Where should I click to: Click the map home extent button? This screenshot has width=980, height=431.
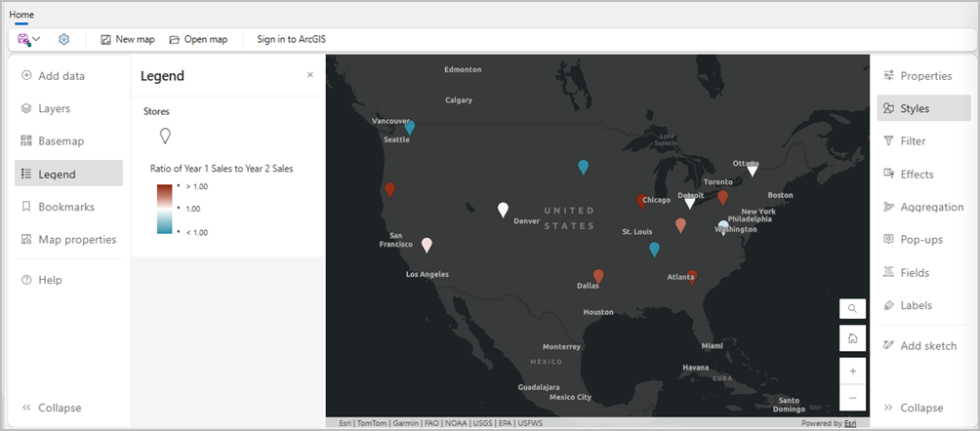click(x=852, y=338)
